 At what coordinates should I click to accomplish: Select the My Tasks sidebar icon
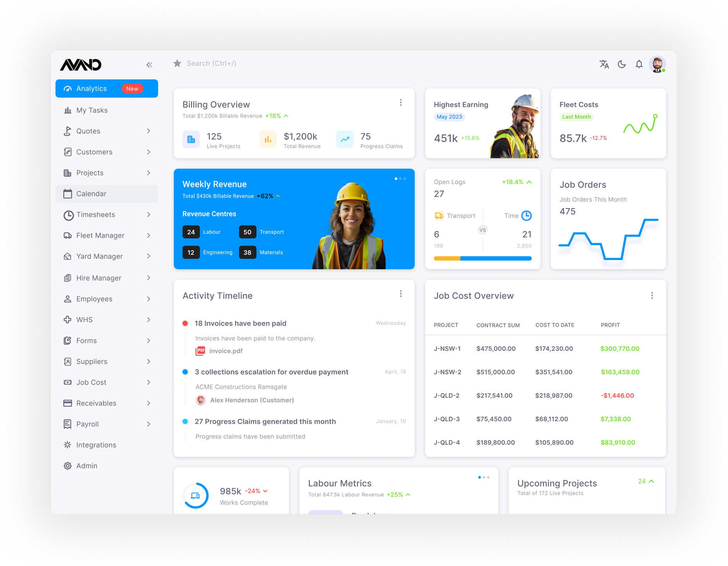tap(68, 110)
